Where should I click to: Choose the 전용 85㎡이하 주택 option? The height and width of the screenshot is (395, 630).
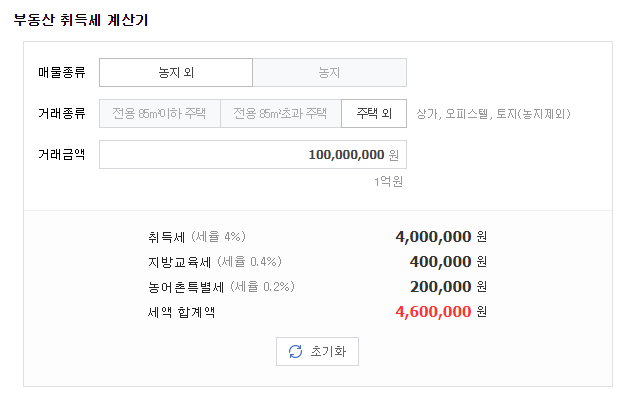coord(160,114)
